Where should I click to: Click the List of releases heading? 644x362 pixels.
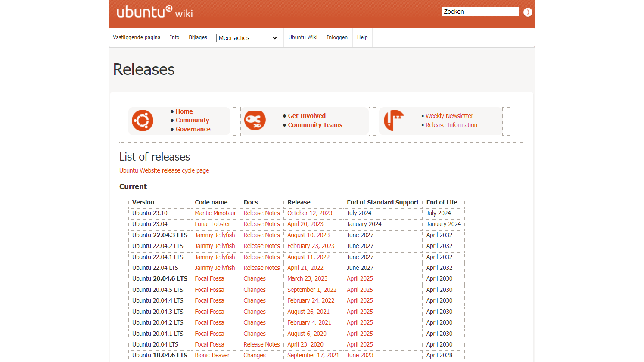(155, 157)
